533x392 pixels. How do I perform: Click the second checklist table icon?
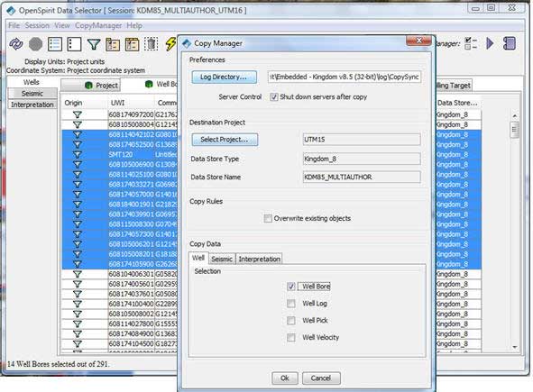pos(132,44)
